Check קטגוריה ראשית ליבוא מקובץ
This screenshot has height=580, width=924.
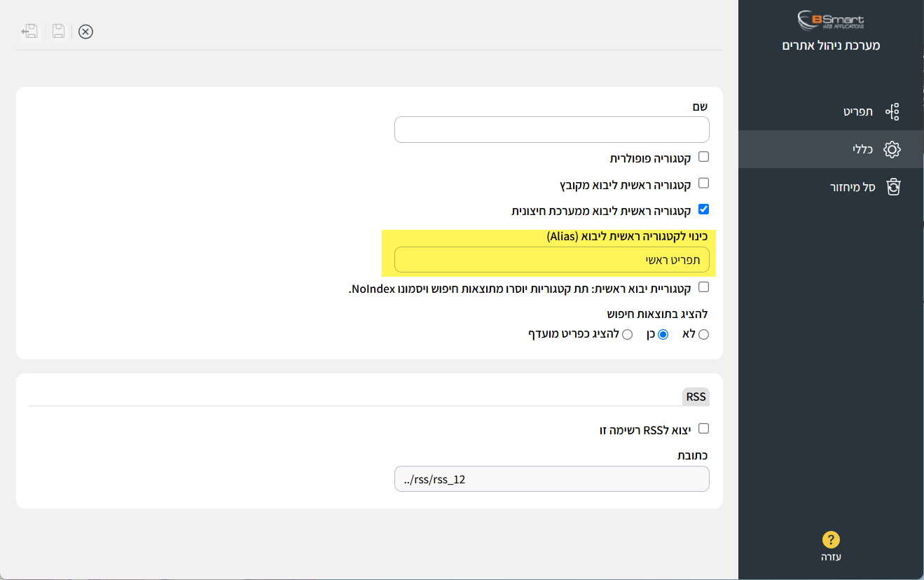point(704,183)
